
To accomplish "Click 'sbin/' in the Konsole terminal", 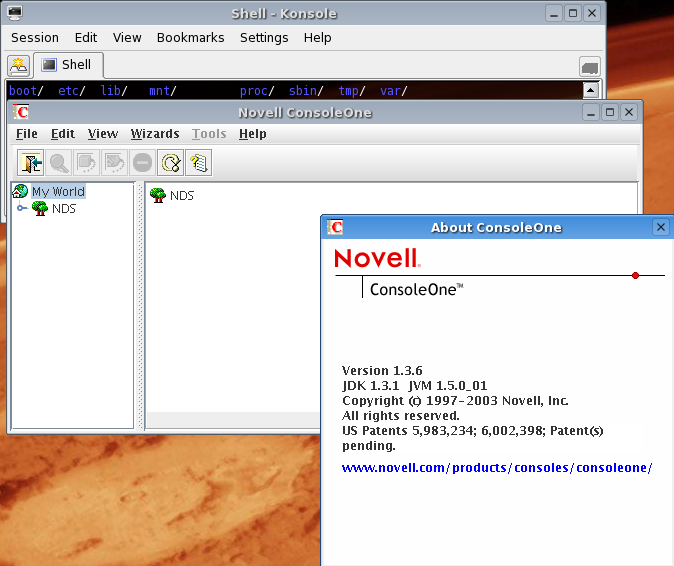I will [306, 91].
